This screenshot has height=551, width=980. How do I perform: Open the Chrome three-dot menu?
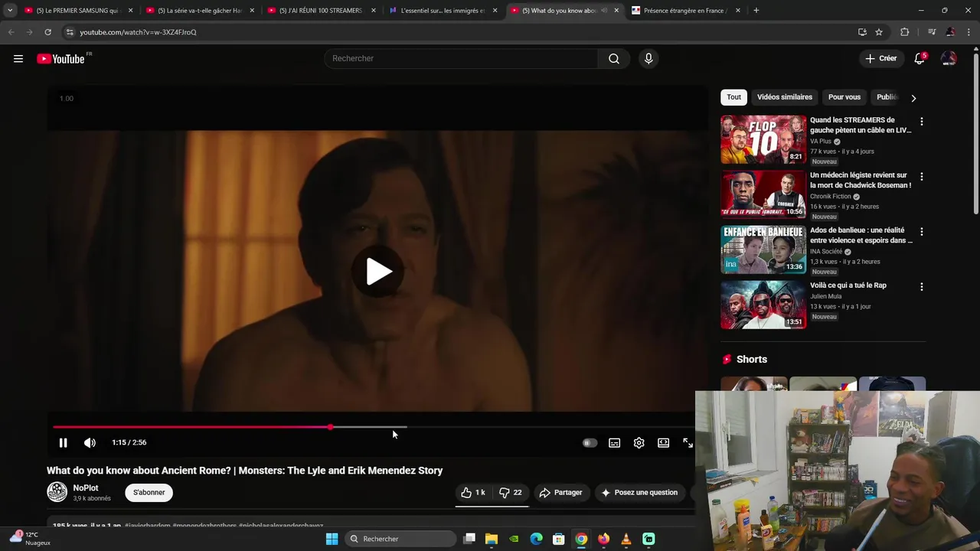[969, 32]
